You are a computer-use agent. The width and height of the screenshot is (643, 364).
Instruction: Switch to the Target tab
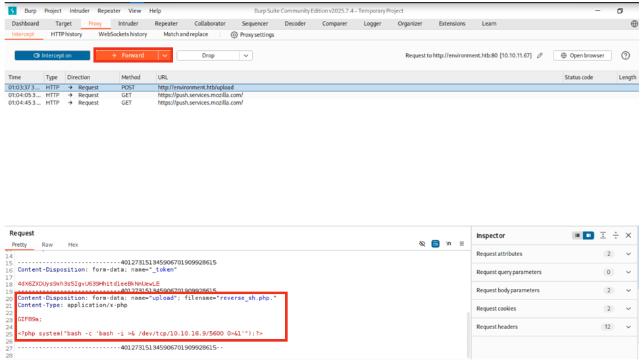64,24
